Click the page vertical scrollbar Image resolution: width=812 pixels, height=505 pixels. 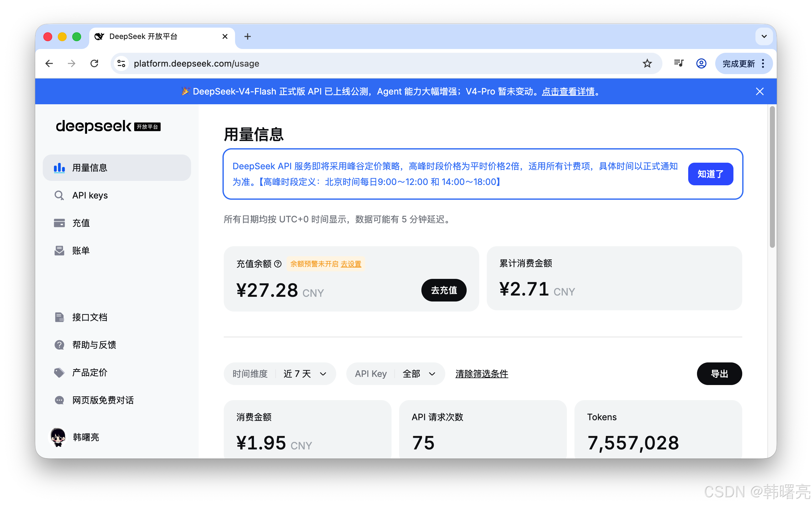click(772, 177)
